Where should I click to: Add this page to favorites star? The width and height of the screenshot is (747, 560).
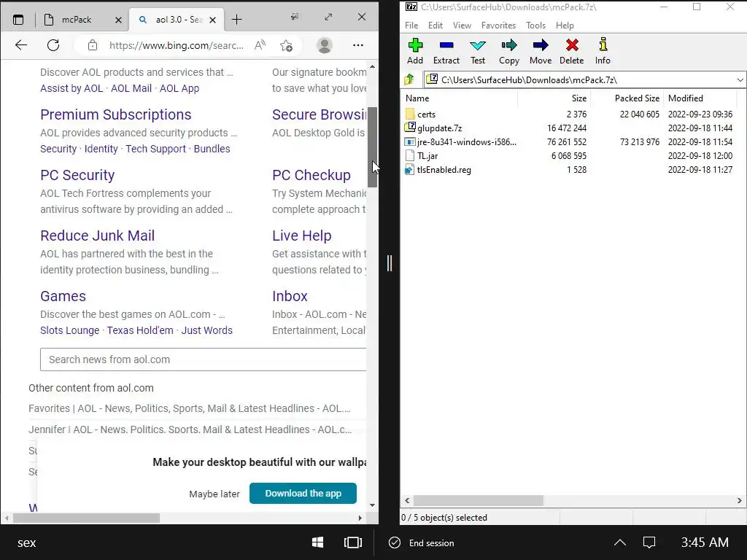(286, 45)
